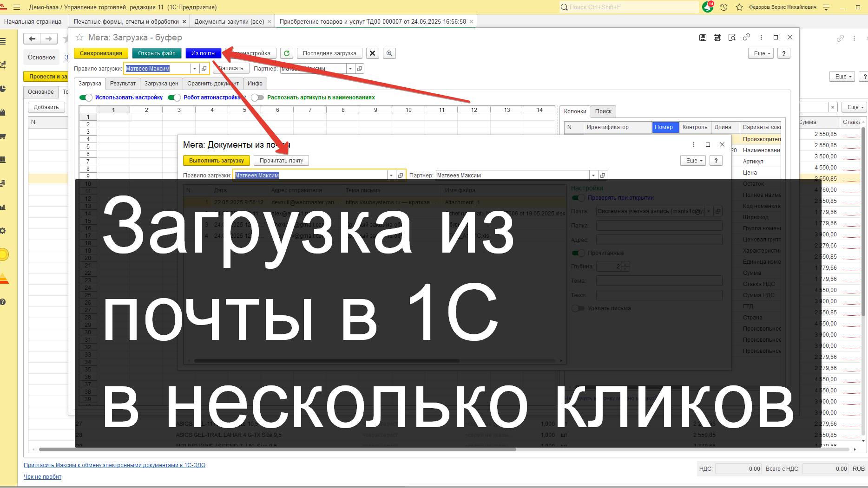Switch to the Результат tab
The image size is (868, 488).
coord(123,84)
